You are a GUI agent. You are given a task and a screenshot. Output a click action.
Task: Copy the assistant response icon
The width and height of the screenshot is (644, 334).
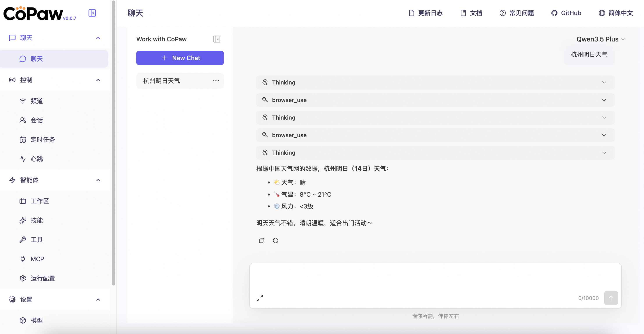point(261,240)
